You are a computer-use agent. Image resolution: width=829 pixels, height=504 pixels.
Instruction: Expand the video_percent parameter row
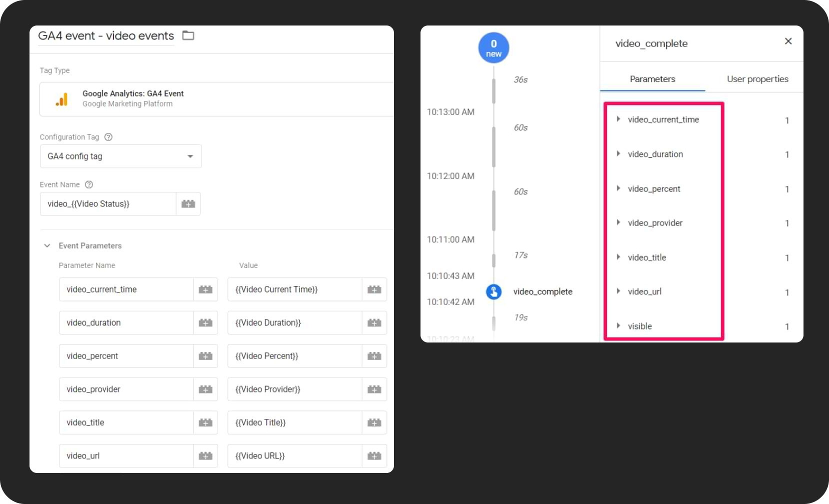tap(618, 188)
